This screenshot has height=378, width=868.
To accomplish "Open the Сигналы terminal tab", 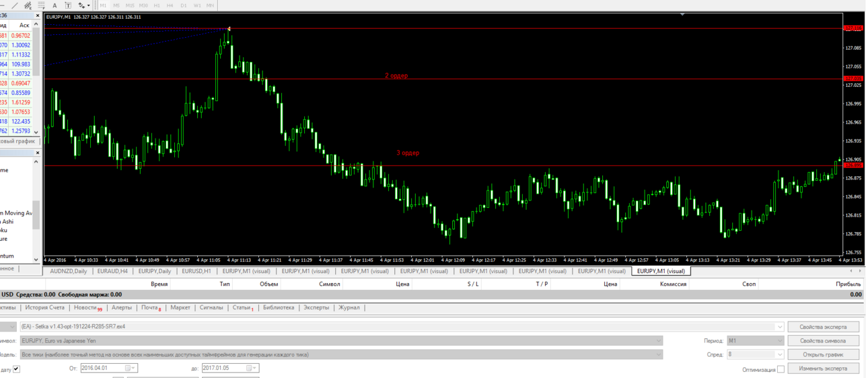I will 211,307.
